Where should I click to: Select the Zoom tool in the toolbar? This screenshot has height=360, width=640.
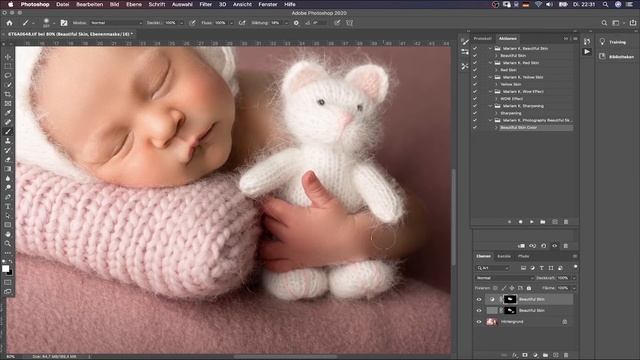8,244
